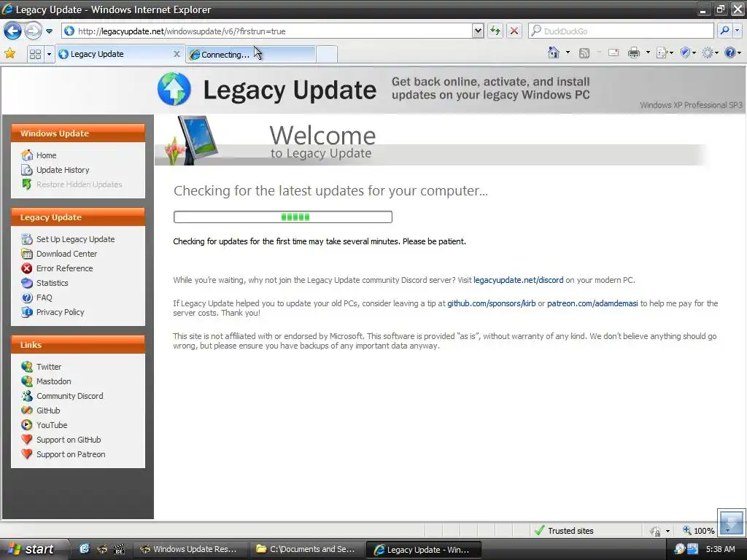Click the Refresh page icon
747x560 pixels.
point(495,31)
